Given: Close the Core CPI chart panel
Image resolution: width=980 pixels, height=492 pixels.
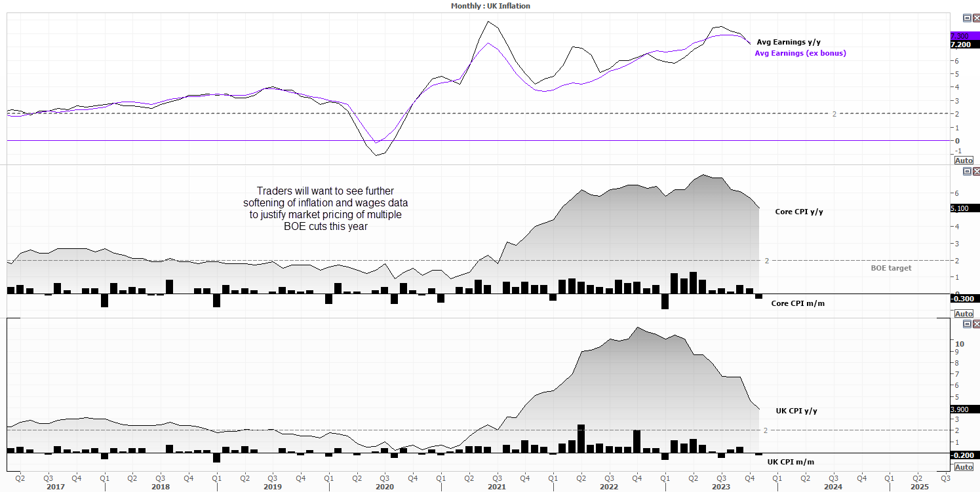Looking at the screenshot, I should 975,171.
